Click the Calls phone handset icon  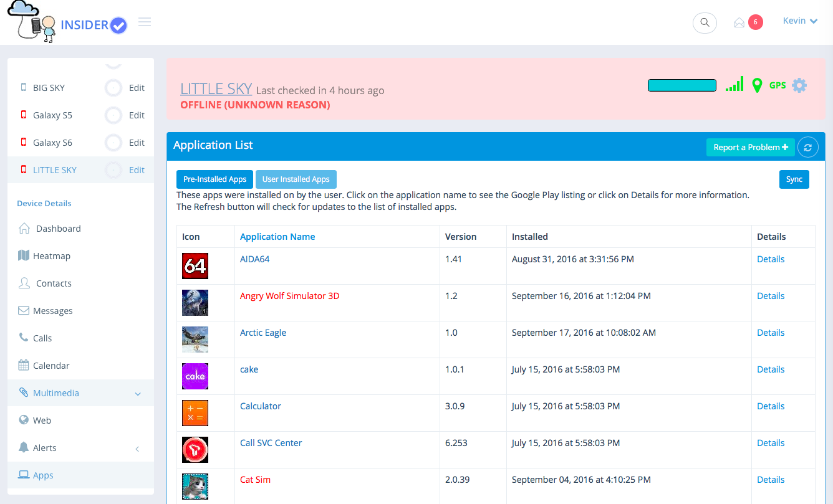pos(24,337)
